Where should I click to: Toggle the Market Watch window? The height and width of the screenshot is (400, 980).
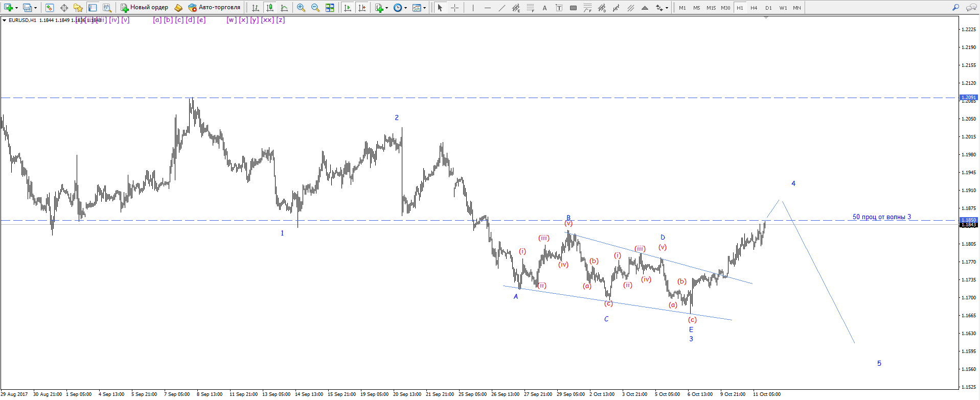50,8
